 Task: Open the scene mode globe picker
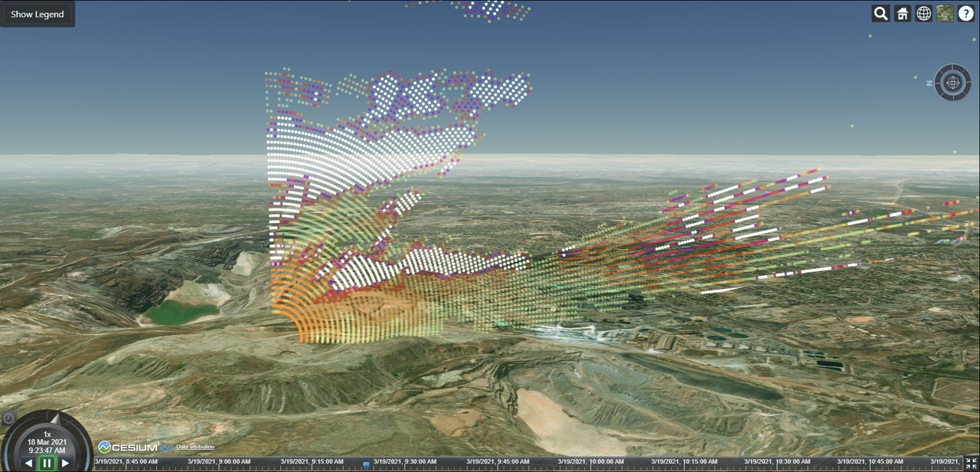pos(924,13)
